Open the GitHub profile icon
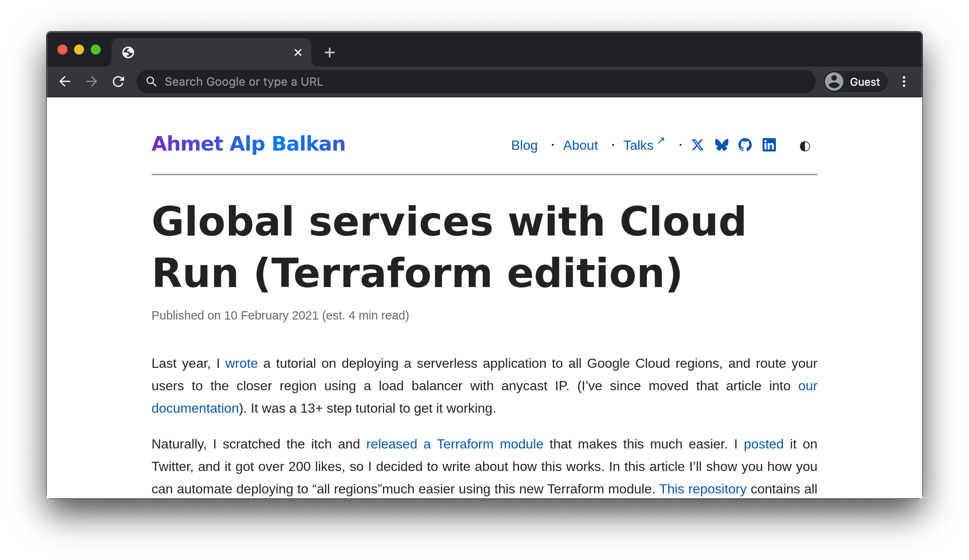969x560 pixels. pos(745,145)
